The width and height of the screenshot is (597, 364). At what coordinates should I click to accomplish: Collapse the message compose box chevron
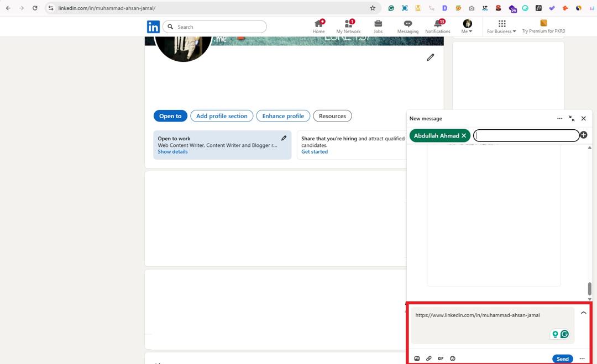coord(583,313)
